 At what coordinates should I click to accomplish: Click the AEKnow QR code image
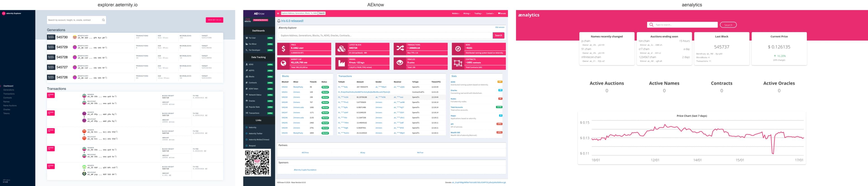pyautogui.click(x=257, y=163)
